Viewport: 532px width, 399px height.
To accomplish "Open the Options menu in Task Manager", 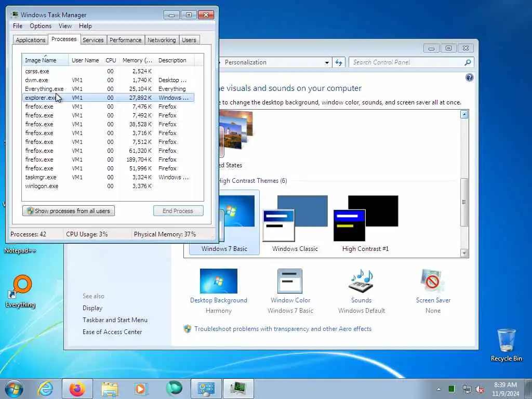I will pos(41,26).
